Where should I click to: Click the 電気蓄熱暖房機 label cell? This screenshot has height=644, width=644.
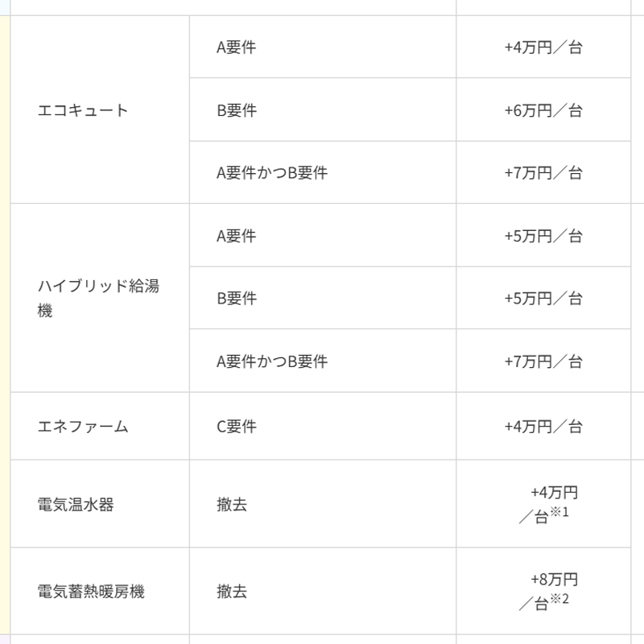tap(100, 591)
